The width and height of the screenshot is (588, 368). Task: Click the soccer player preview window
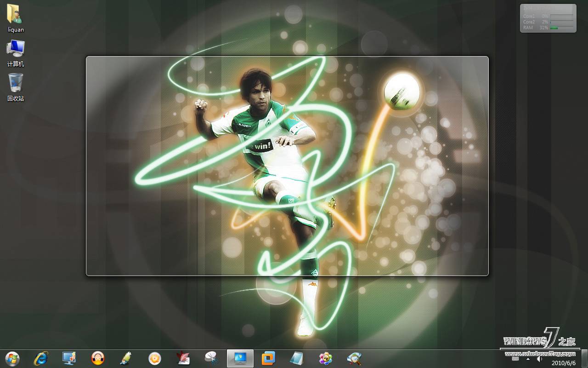pyautogui.click(x=287, y=166)
